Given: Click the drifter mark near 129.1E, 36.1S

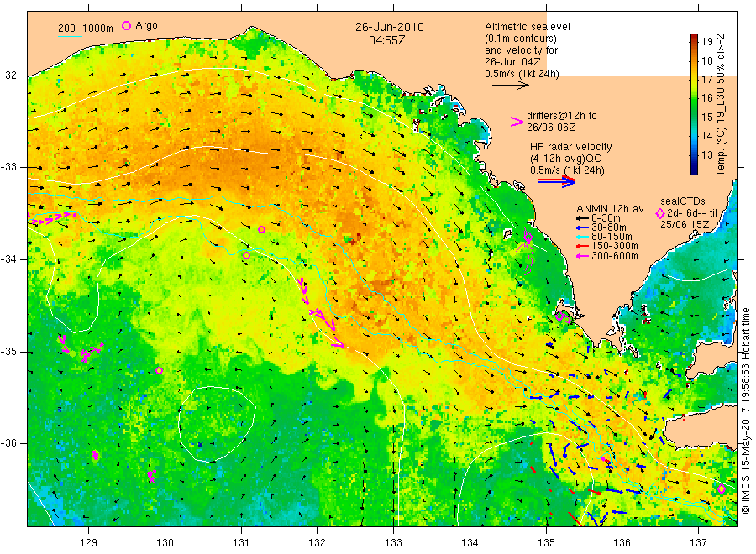Looking at the screenshot, I should click(95, 455).
